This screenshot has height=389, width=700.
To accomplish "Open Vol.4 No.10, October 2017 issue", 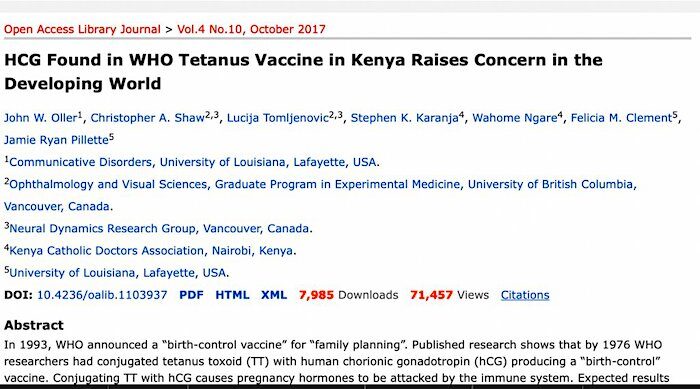I will [x=251, y=29].
